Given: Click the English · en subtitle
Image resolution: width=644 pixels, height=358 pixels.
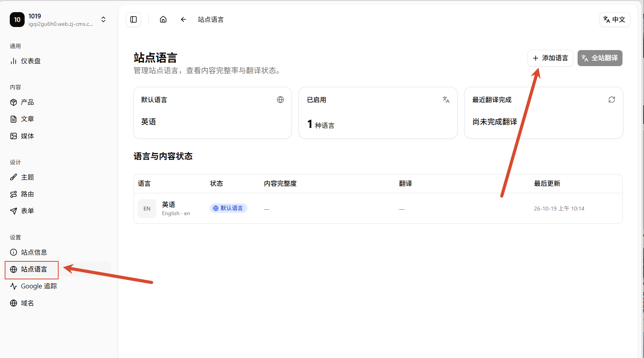Looking at the screenshot, I should pyautogui.click(x=176, y=214).
